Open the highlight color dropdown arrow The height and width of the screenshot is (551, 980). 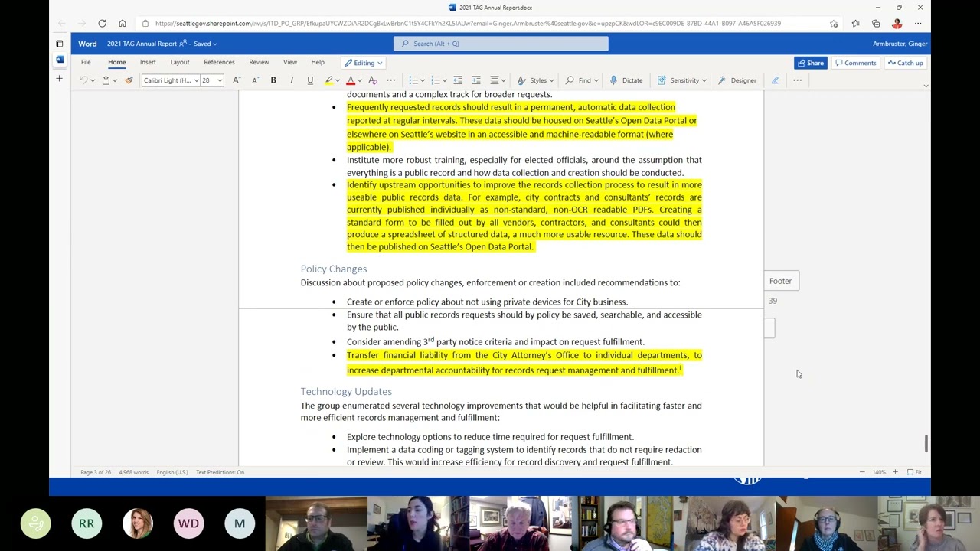pyautogui.click(x=337, y=80)
